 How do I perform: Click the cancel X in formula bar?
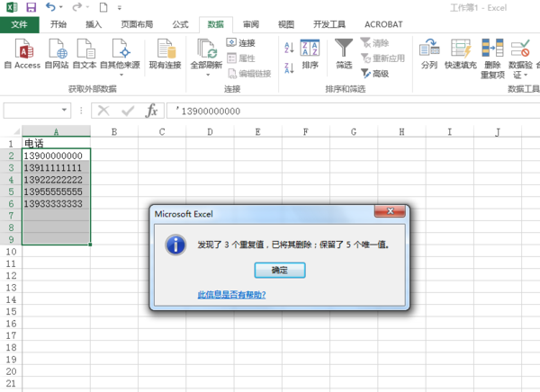pos(103,111)
